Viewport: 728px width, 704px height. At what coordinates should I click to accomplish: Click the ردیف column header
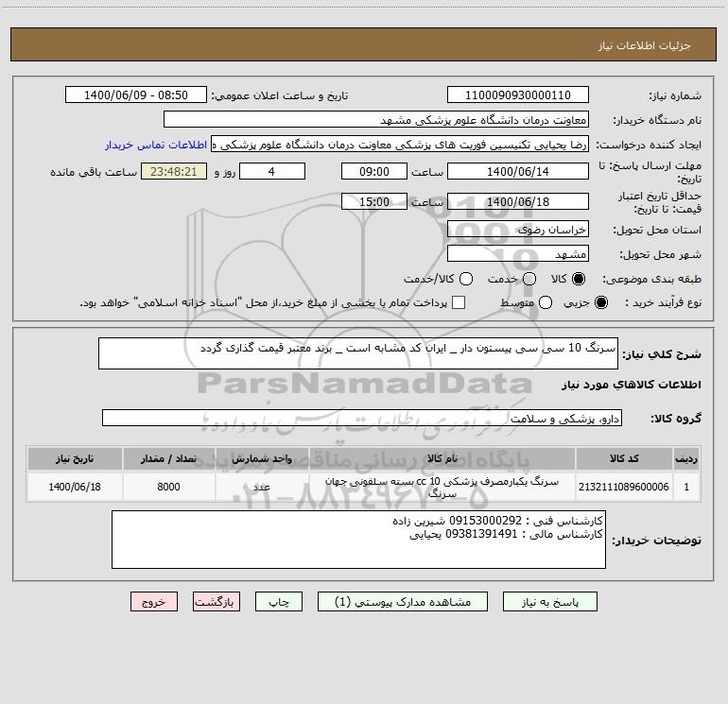pyautogui.click(x=686, y=458)
